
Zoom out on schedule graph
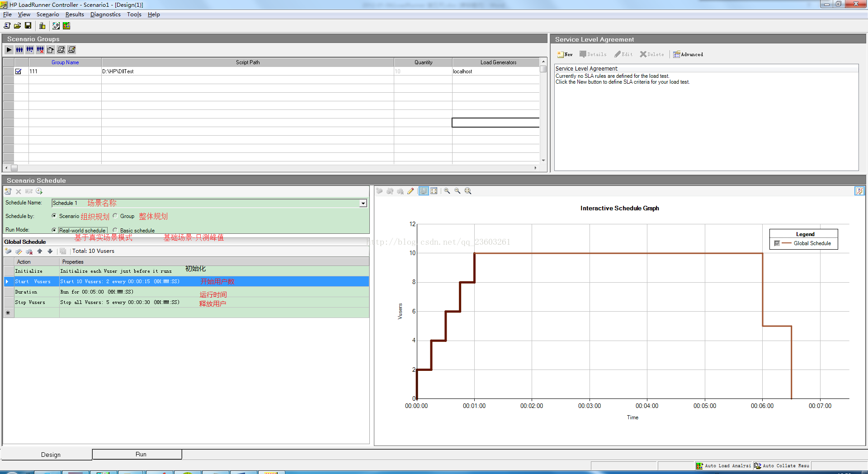click(458, 191)
